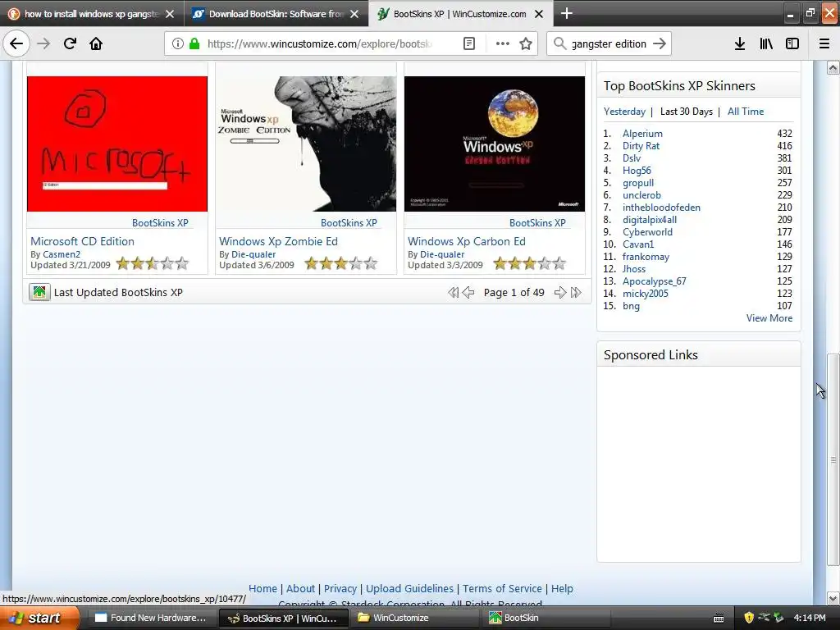Open Windows Xp Carbon Ed link
840x630 pixels.
[x=467, y=241]
